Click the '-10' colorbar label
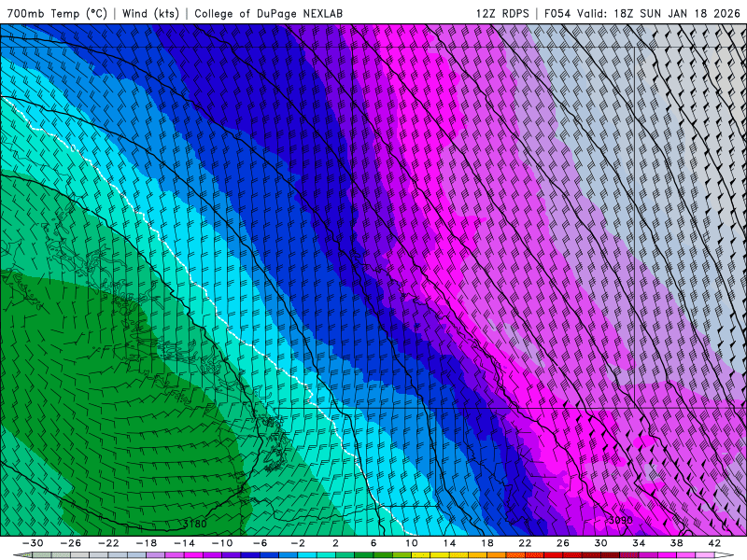747x560 pixels. click(222, 543)
